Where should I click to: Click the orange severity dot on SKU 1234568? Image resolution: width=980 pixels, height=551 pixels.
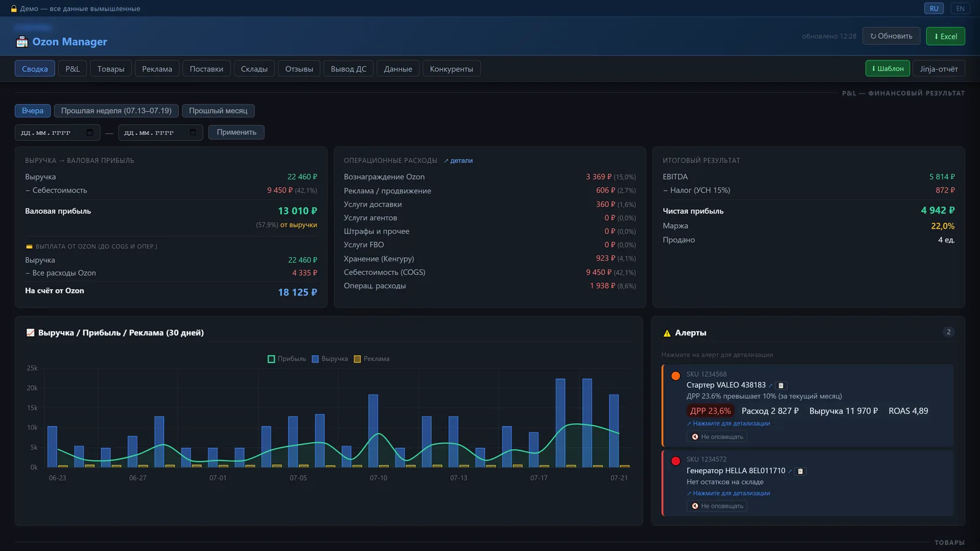pyautogui.click(x=676, y=376)
